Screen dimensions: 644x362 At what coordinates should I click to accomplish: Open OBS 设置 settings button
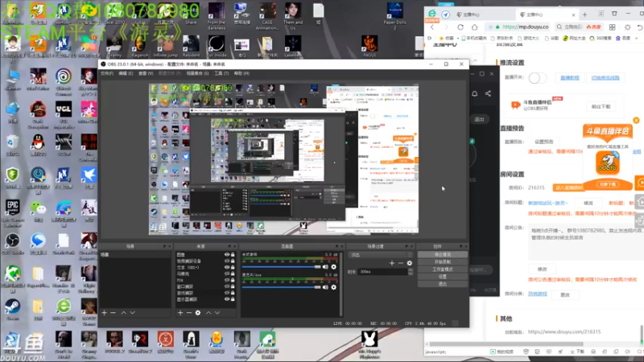click(x=442, y=277)
